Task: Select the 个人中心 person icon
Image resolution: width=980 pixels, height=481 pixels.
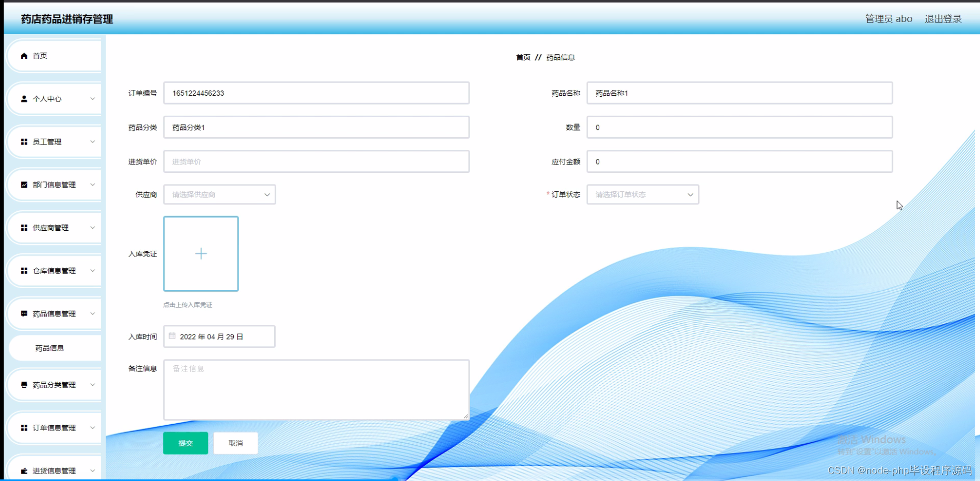Action: (x=23, y=98)
